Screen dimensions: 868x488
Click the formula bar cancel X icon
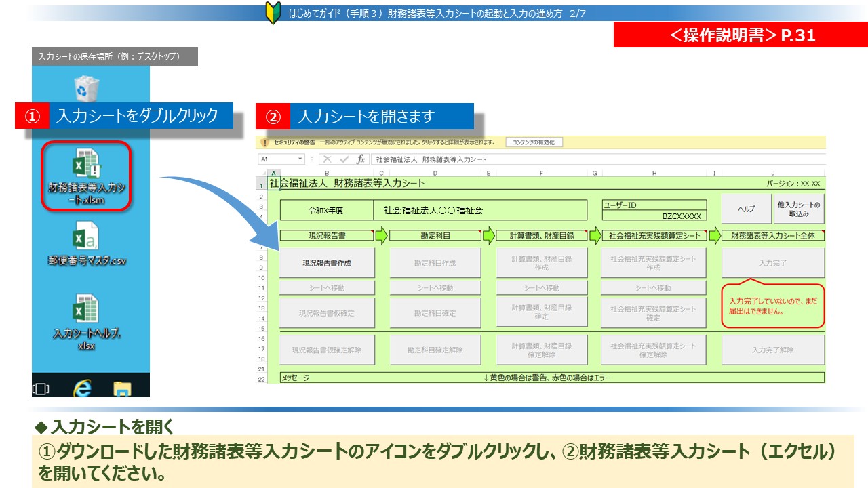[327, 159]
